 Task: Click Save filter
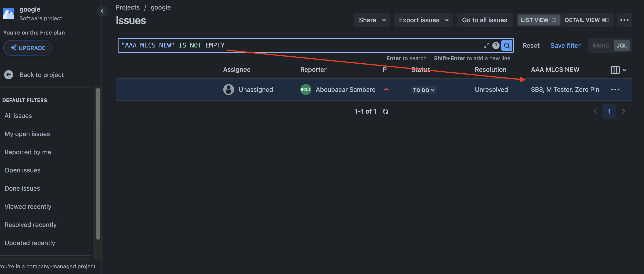(565, 45)
